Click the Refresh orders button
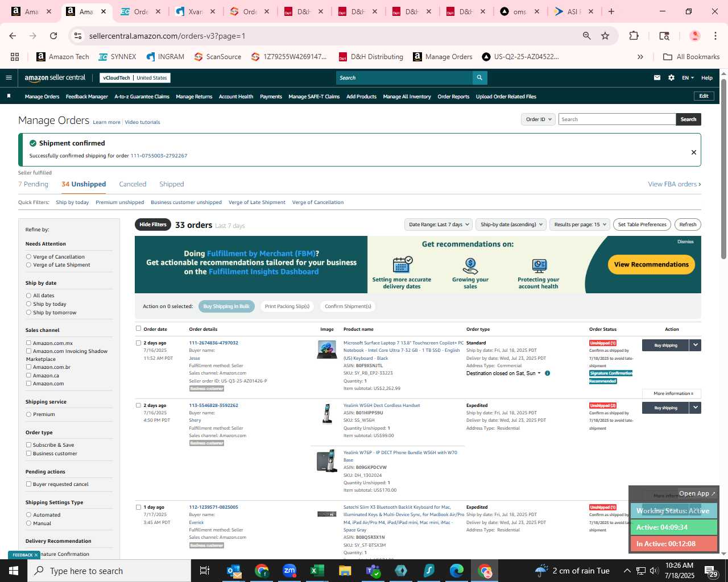Viewport: 728px width, 582px height. coord(688,225)
